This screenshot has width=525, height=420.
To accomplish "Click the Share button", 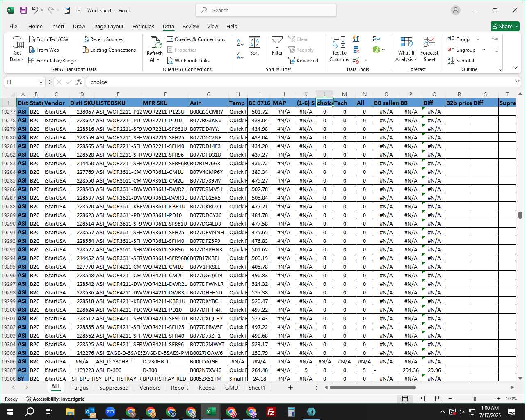I will point(505,26).
